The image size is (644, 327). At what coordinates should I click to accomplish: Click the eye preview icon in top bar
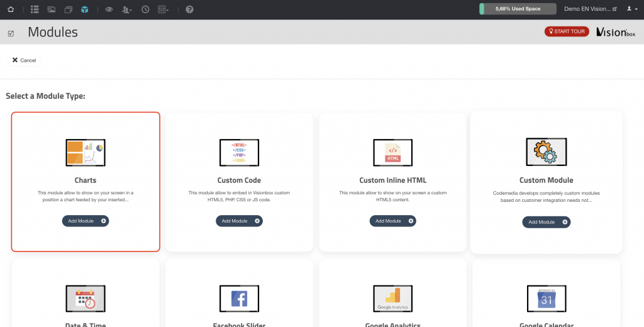[109, 9]
